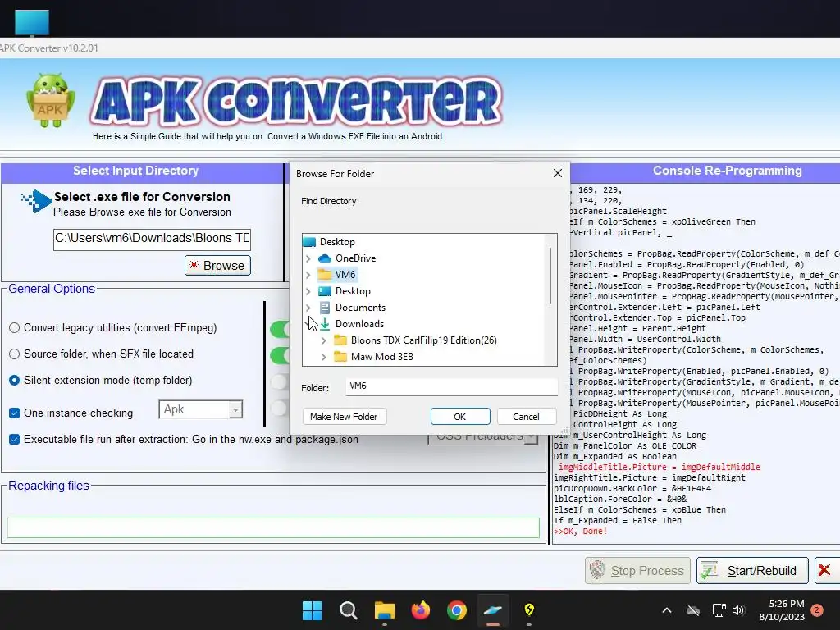This screenshot has width=840, height=630.
Task: Expand the Maw Mod 3EB folder
Action: click(x=323, y=357)
